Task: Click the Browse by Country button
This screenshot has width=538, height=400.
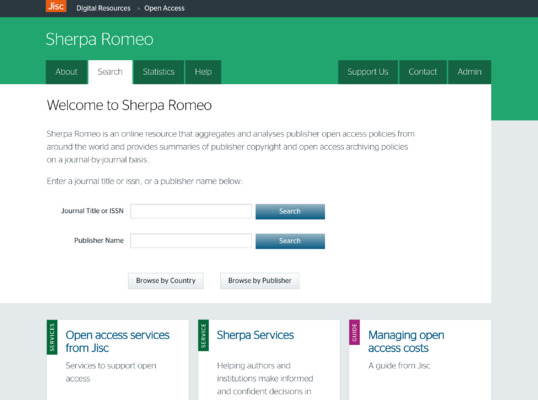Action: click(x=166, y=281)
